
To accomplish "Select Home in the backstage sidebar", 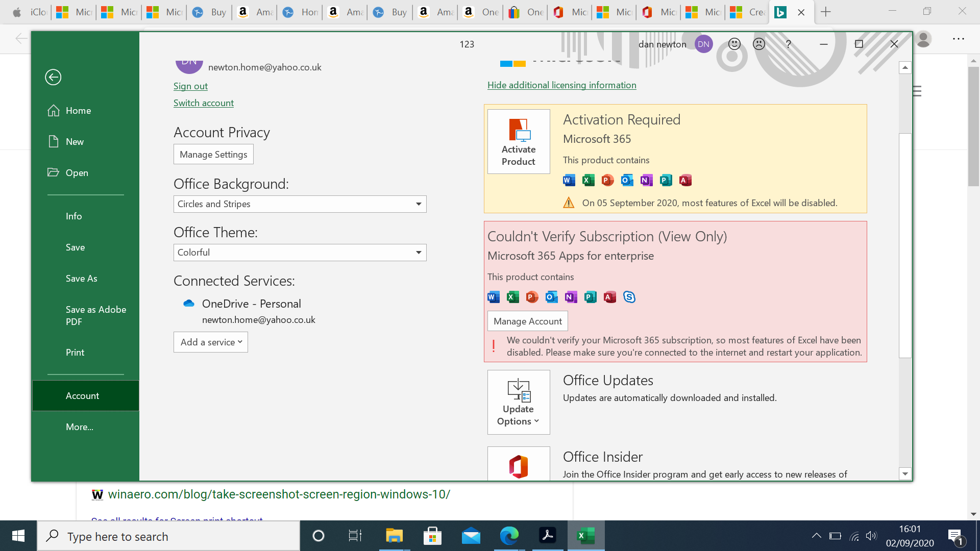I will pos(85,111).
